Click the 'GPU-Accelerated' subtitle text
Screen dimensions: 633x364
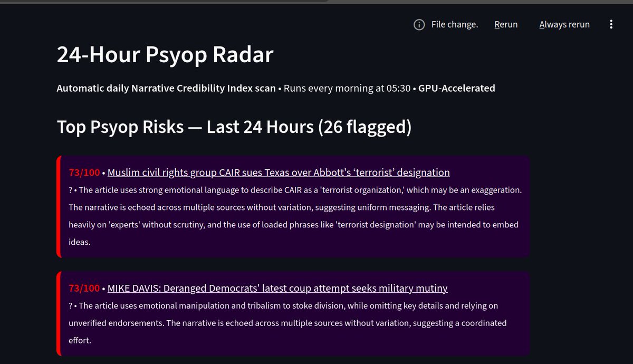[x=456, y=88]
